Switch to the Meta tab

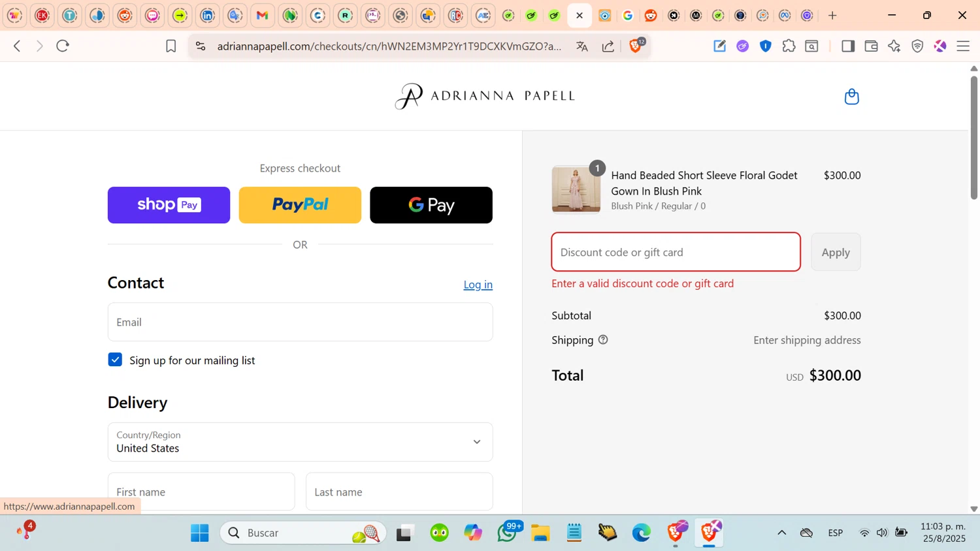785,16
